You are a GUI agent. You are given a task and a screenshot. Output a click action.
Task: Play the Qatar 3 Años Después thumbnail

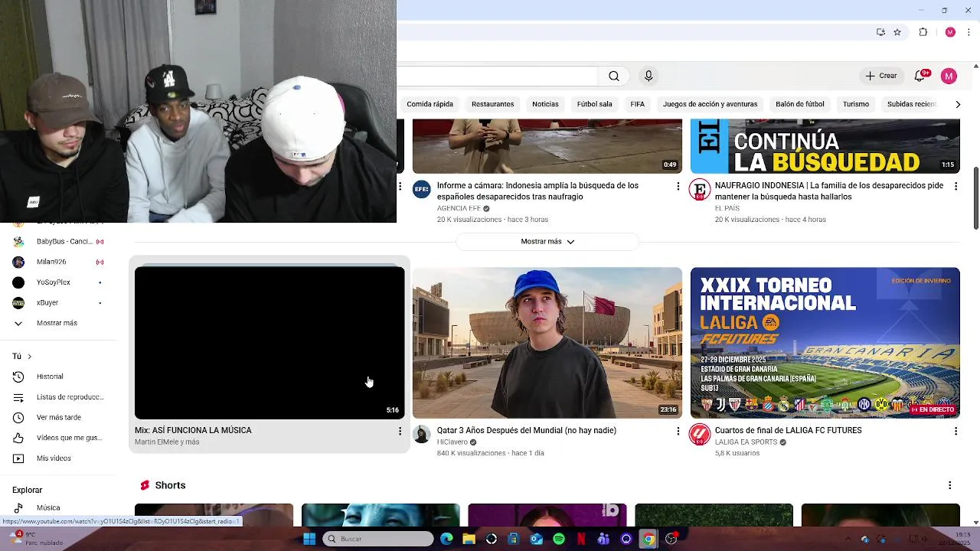tap(547, 343)
